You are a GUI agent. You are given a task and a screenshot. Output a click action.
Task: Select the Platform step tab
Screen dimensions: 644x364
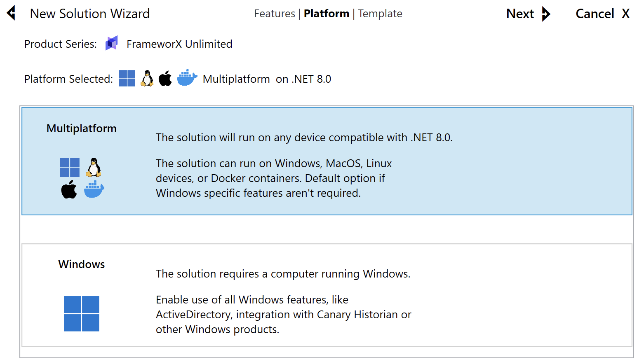pyautogui.click(x=326, y=14)
